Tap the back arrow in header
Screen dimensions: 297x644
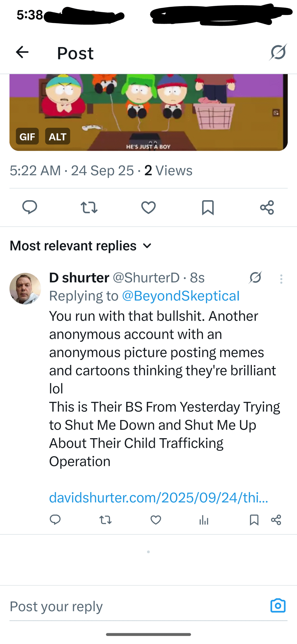tap(22, 52)
